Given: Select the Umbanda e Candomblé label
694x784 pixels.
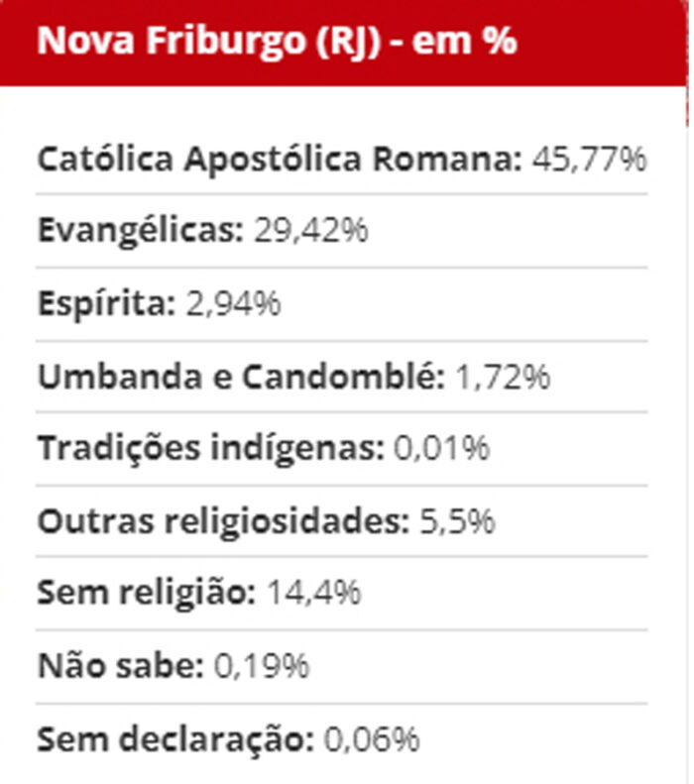Looking at the screenshot, I should pos(241,376).
